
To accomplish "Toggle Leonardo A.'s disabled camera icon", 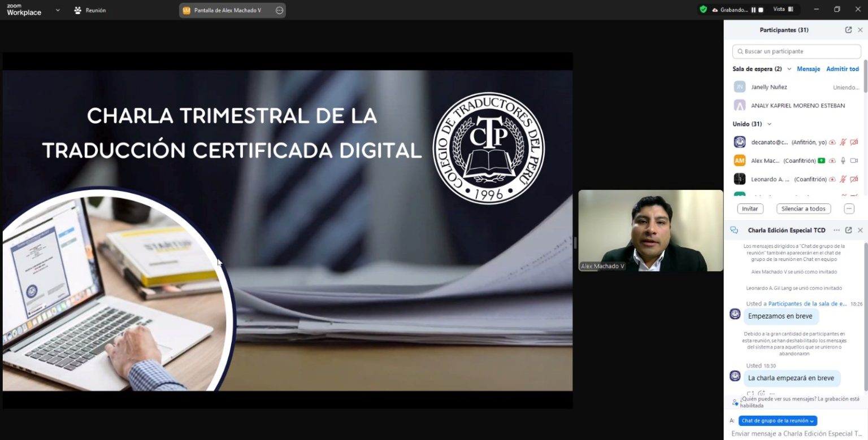I will tap(854, 179).
